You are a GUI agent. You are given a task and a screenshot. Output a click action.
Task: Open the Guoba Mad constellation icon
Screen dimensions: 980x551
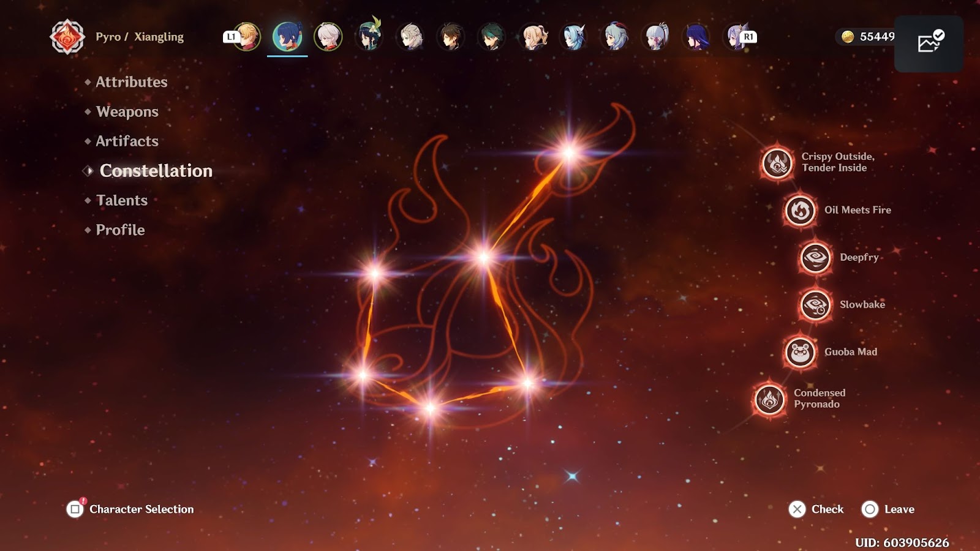tap(800, 352)
